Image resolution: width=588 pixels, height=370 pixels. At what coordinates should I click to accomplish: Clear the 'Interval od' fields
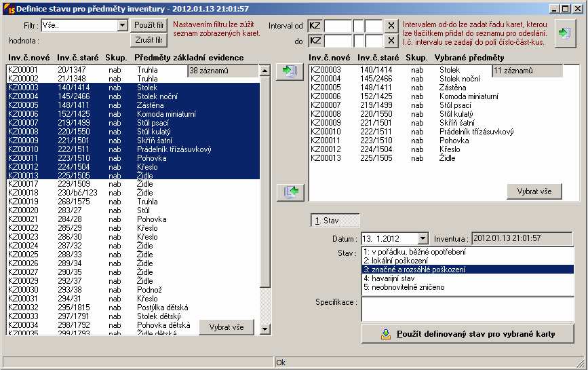(x=391, y=26)
